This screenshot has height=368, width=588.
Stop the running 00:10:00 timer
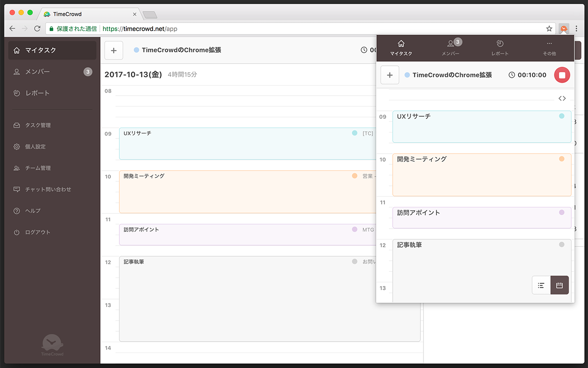click(562, 75)
